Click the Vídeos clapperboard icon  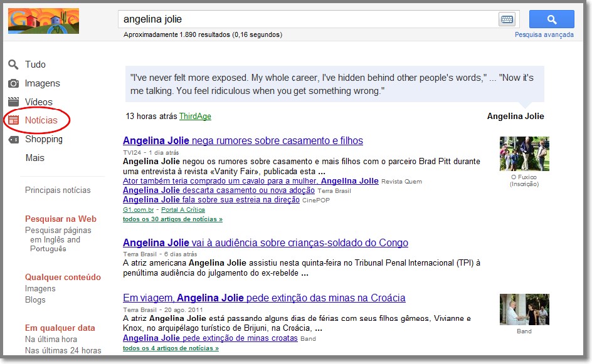14,101
